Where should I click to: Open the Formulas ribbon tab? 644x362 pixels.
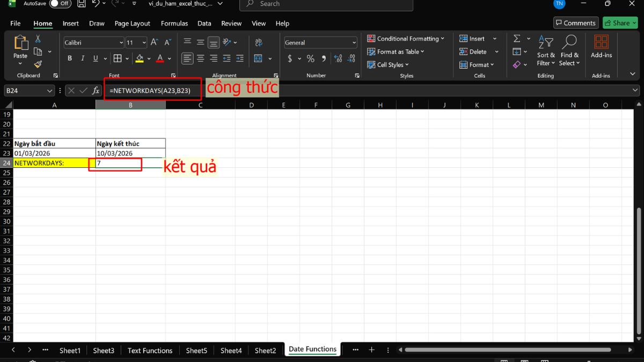(174, 23)
